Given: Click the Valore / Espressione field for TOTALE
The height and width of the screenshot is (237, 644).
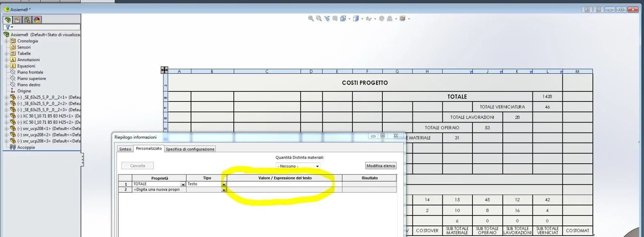Looking at the screenshot, I should pyautogui.click(x=284, y=184).
